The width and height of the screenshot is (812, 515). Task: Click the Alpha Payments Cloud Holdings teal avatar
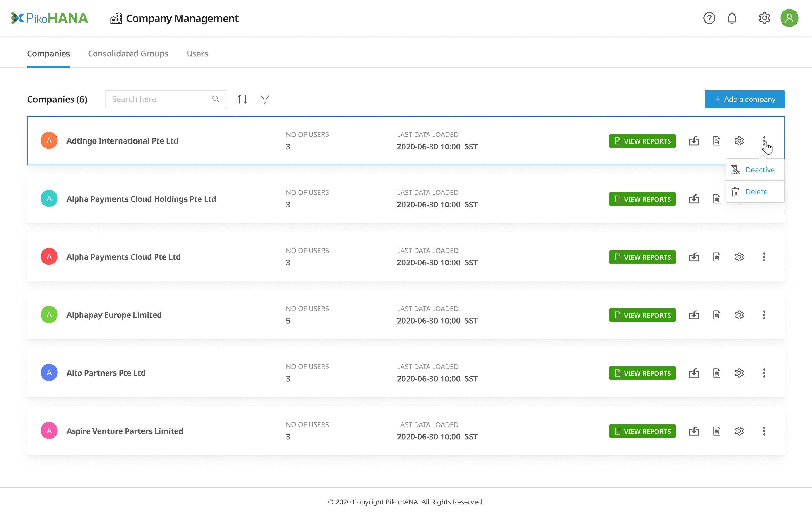(49, 199)
